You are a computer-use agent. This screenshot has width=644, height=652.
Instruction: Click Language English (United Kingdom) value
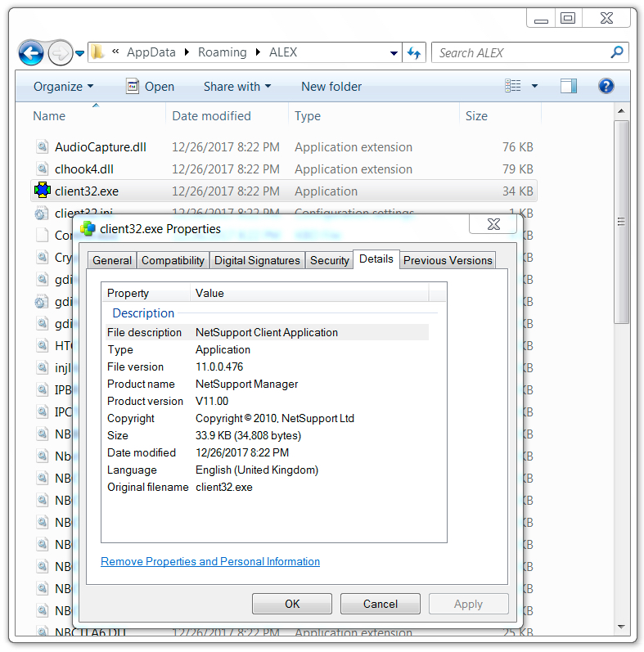click(x=257, y=470)
